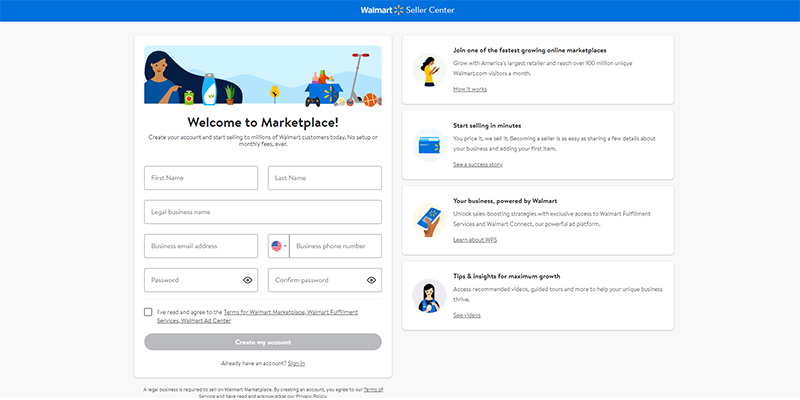Focus the First Name input field
Viewport: 800px width, 400px height.
pos(200,178)
